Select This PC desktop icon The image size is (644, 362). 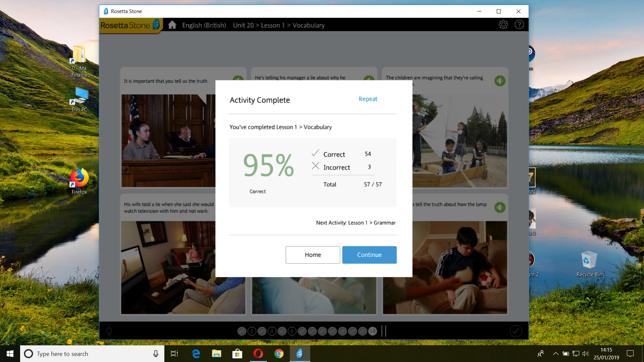click(79, 100)
